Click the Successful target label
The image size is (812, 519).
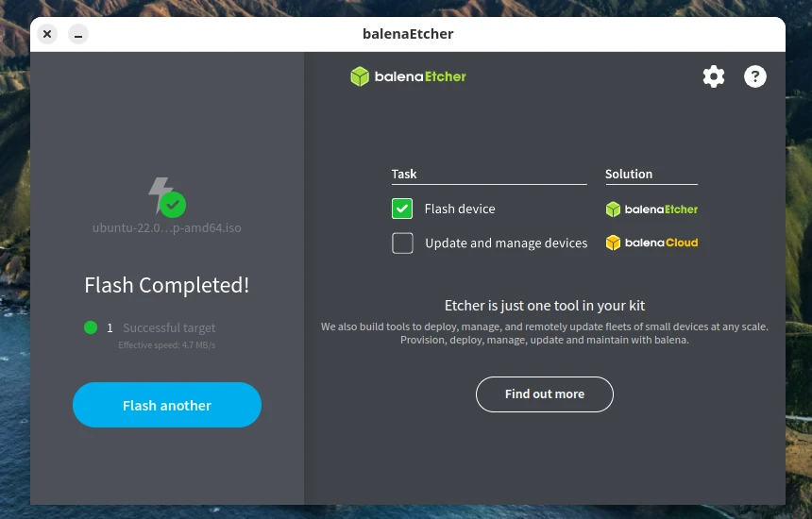point(169,328)
